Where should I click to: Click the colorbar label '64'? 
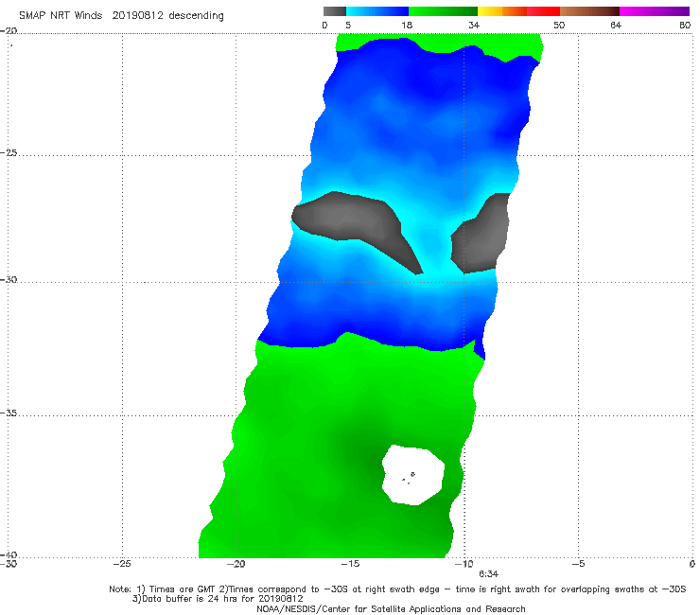[x=616, y=26]
